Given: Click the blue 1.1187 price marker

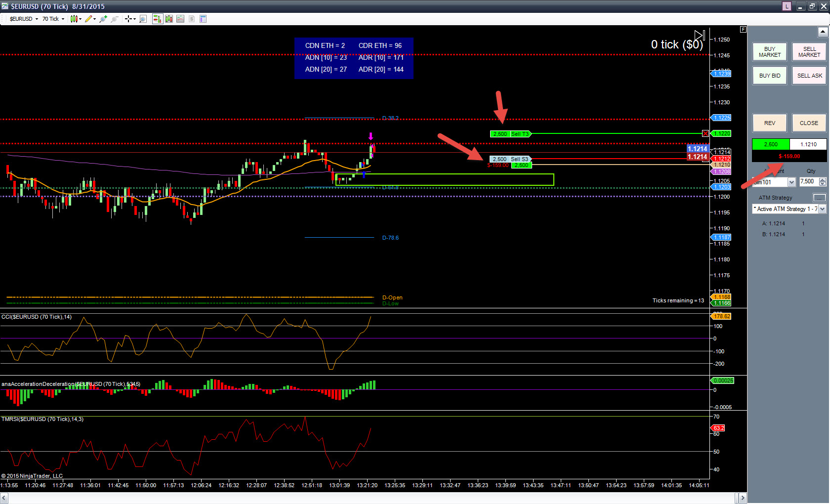Looking at the screenshot, I should [x=721, y=237].
